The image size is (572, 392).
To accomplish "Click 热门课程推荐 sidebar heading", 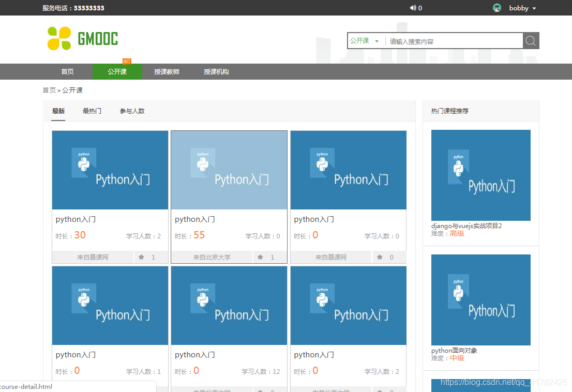I will coord(450,111).
